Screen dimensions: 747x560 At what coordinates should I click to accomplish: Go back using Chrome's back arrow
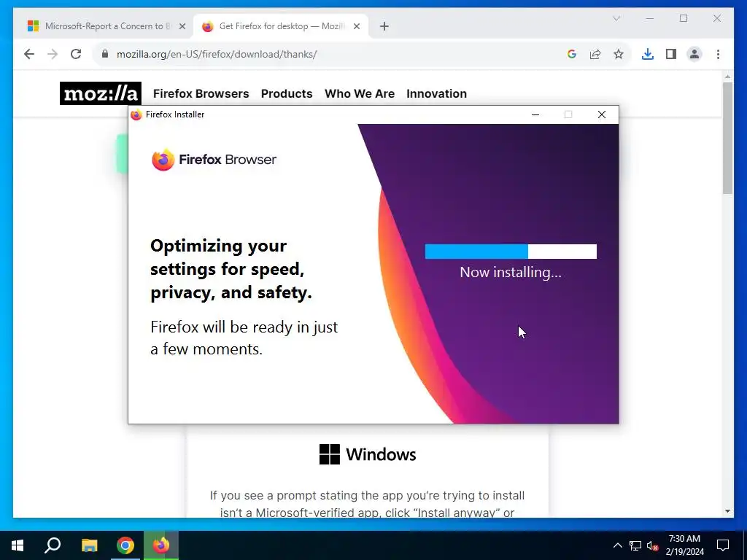pos(29,54)
